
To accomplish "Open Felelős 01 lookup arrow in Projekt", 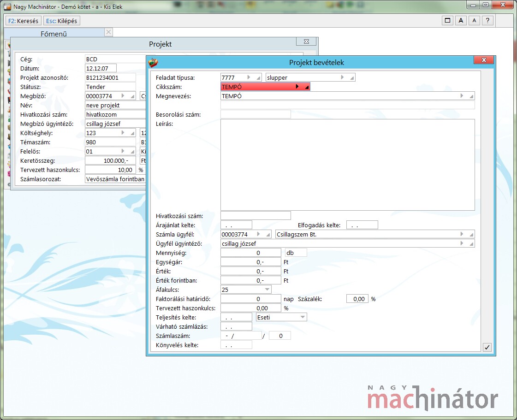I will click(x=123, y=151).
